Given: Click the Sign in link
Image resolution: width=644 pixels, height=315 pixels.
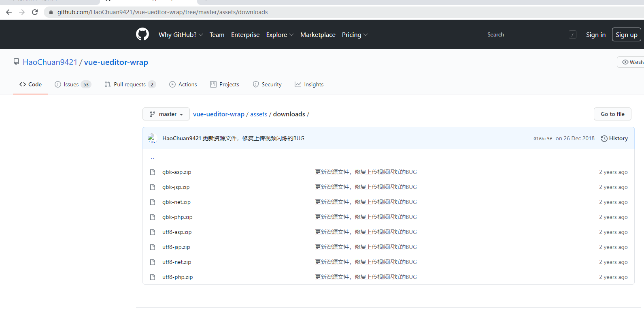Looking at the screenshot, I should [596, 35].
